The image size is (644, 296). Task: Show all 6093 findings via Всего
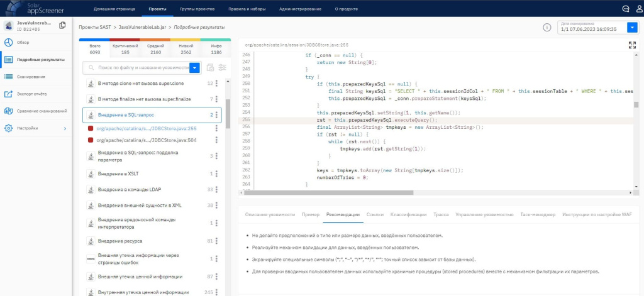pos(94,49)
